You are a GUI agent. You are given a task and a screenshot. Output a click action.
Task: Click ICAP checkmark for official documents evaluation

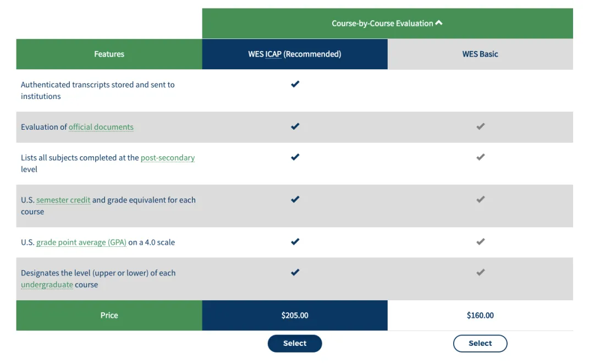[295, 126]
